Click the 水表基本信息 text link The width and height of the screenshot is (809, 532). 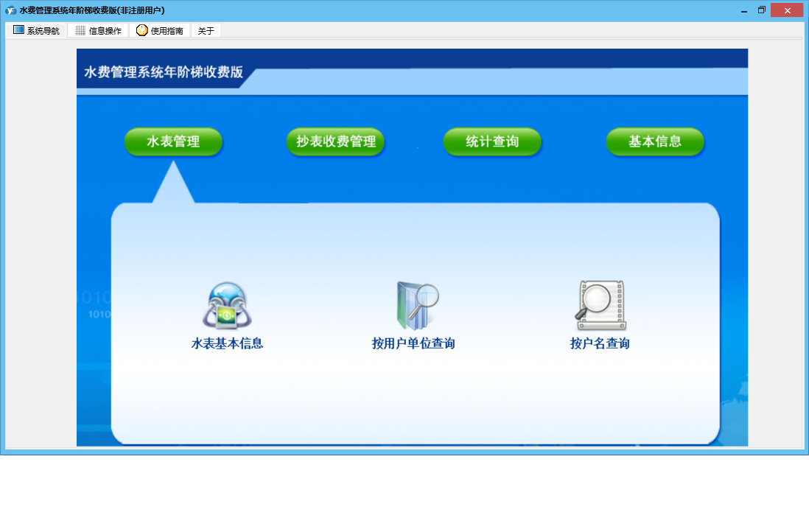tap(227, 343)
